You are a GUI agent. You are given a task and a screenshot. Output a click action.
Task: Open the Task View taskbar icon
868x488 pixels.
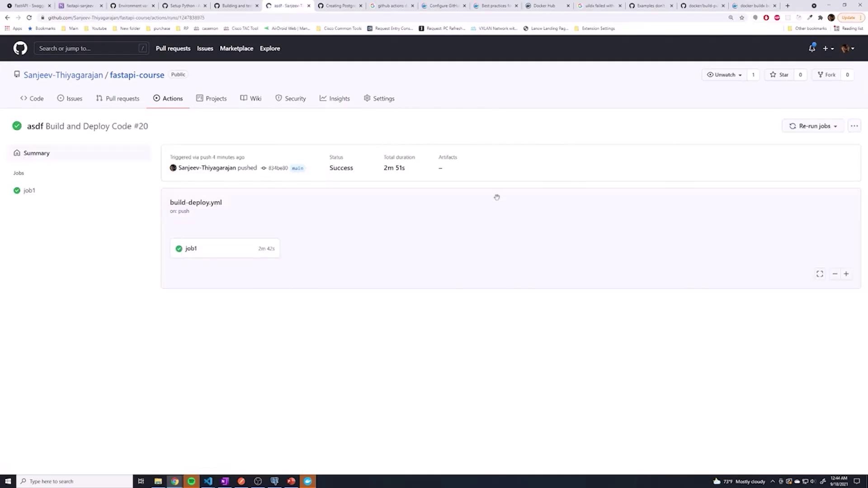pos(141,481)
